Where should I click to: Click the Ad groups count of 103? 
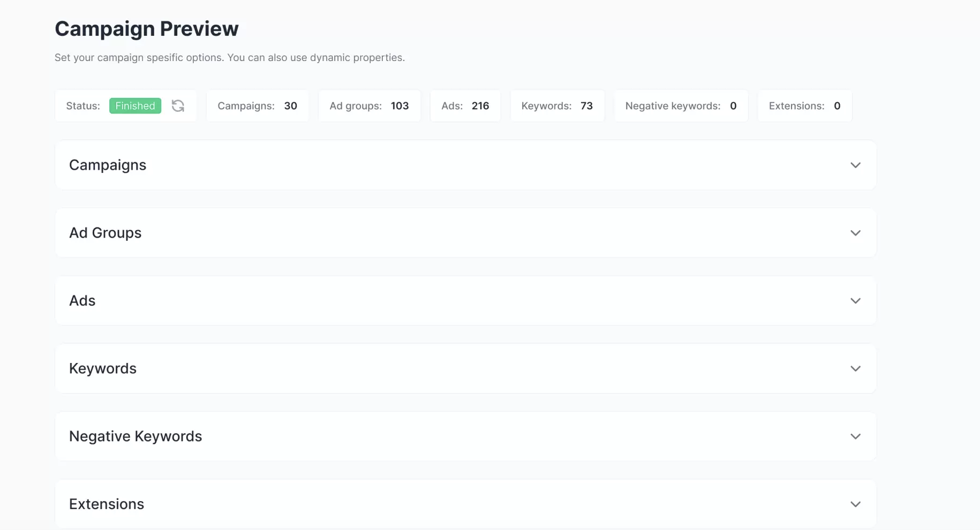point(399,106)
